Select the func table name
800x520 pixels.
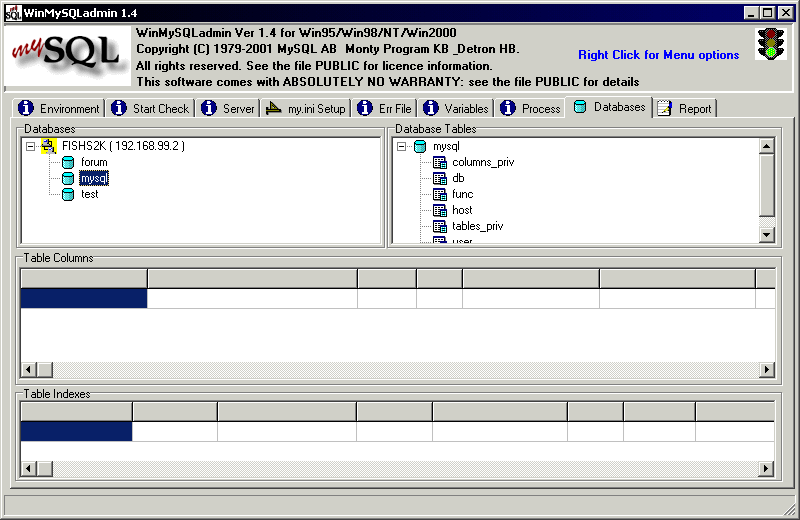pyautogui.click(x=462, y=194)
